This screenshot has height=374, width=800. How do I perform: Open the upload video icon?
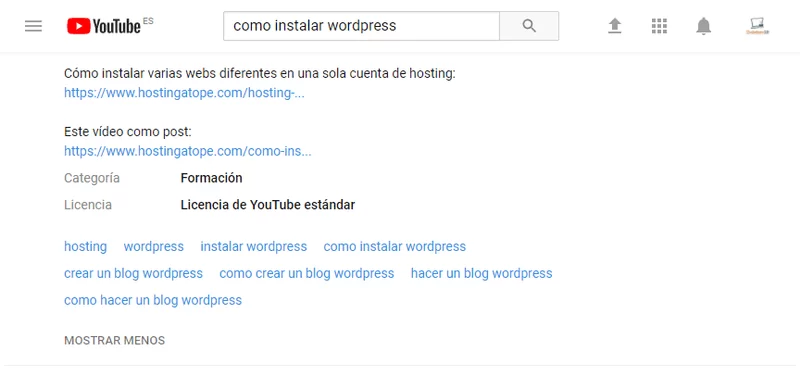[615, 26]
